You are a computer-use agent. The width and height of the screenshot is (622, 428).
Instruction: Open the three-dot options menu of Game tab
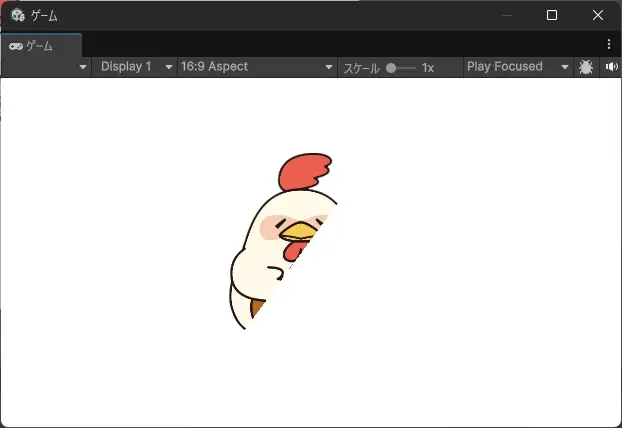[x=609, y=44]
